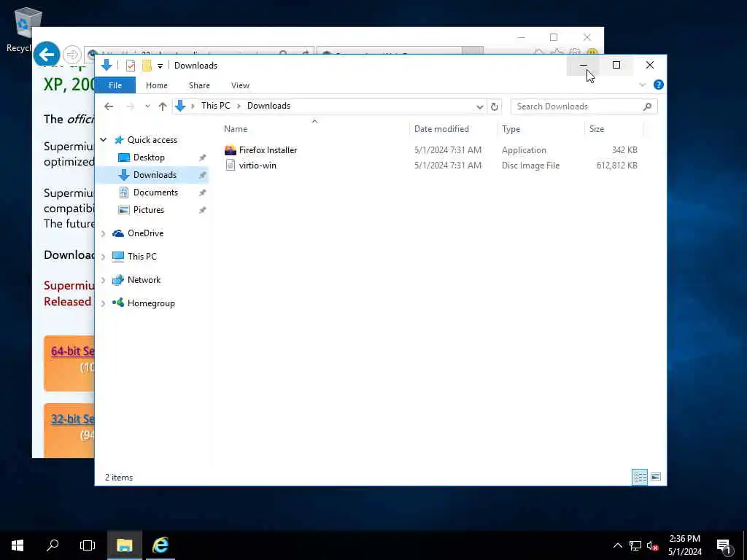The image size is (747, 560).
Task: Expand the ribbon with the chevron
Action: coord(642,85)
